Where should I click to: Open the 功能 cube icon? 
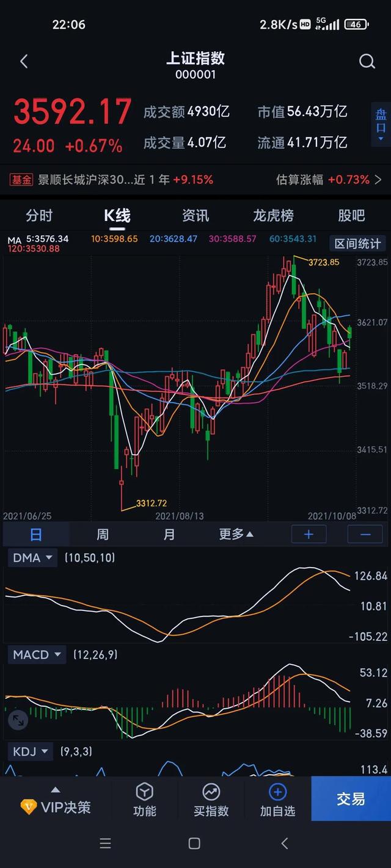pos(144,792)
